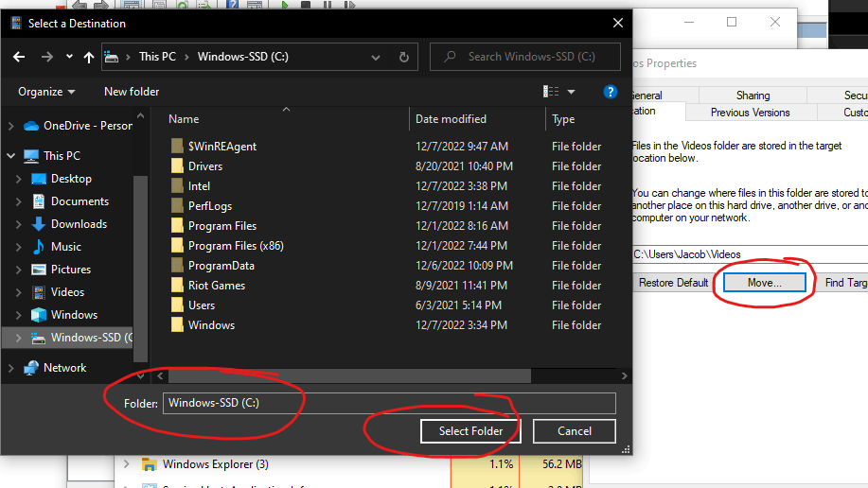Expand Downloads tree node
This screenshot has width=868, height=488.
pyautogui.click(x=18, y=224)
